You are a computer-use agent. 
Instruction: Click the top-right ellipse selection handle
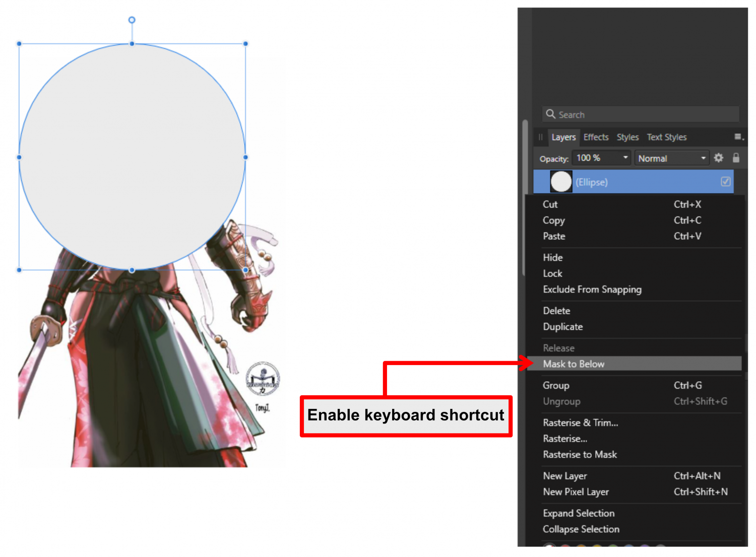point(245,44)
